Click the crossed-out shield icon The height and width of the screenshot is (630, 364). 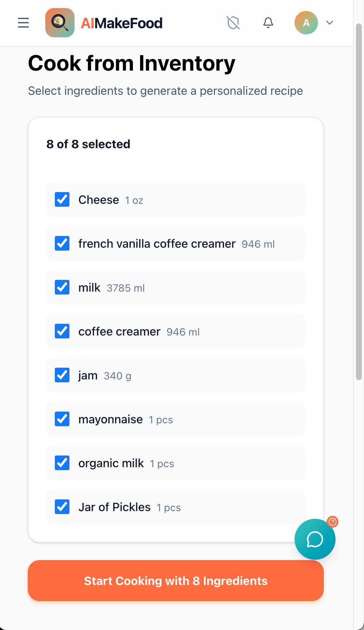tap(233, 23)
